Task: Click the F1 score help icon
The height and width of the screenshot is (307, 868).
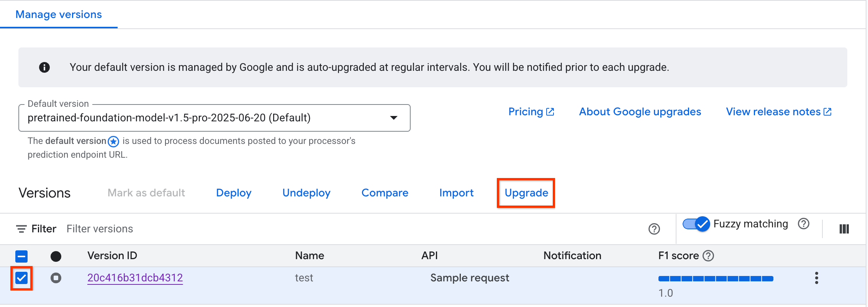Action: 708,256
